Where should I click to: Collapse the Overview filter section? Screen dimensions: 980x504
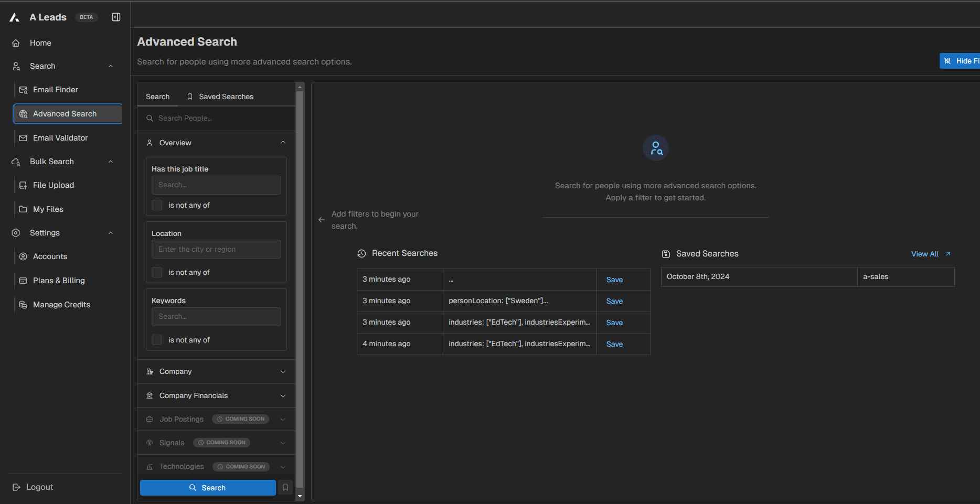(x=283, y=143)
